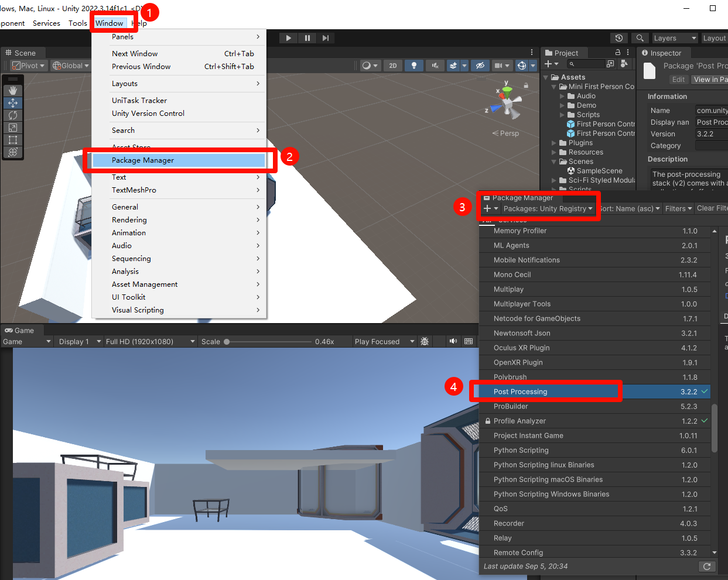Select the Rotate tool
The width and height of the screenshot is (728, 580).
[13, 115]
